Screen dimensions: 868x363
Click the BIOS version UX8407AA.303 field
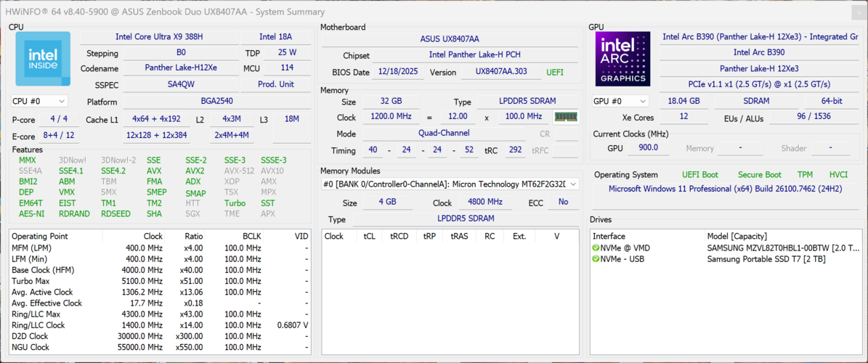500,73
